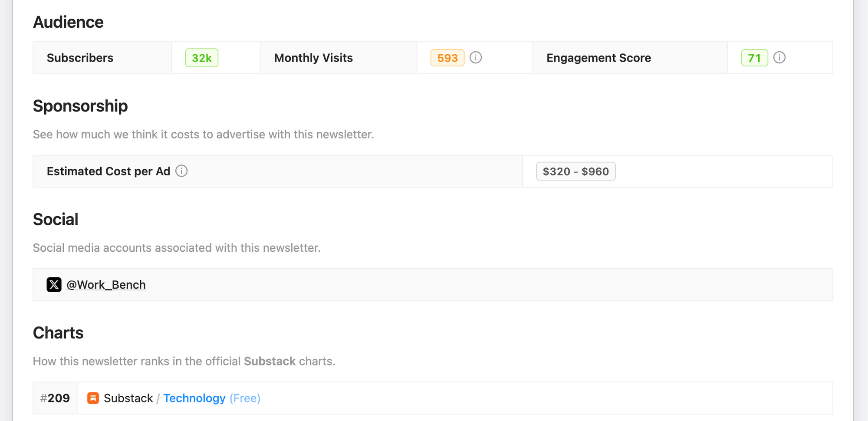Click the Free label next to Technology
The height and width of the screenshot is (421, 868).
[x=245, y=398]
